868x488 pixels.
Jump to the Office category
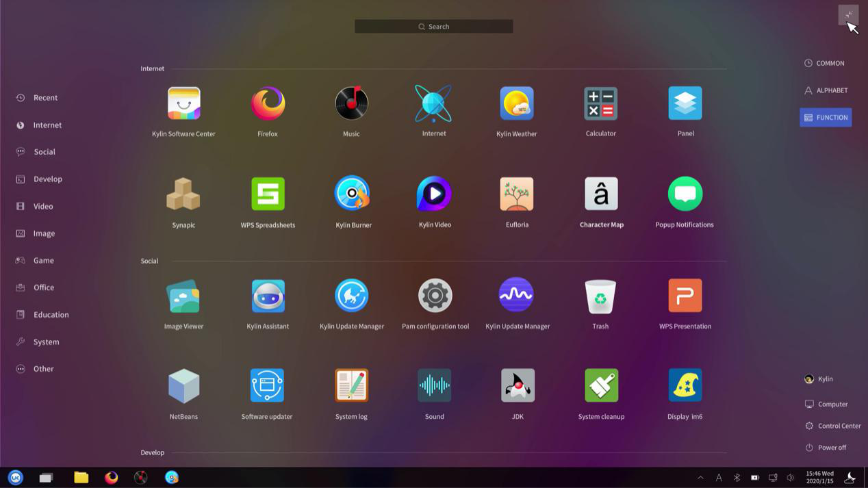point(43,287)
